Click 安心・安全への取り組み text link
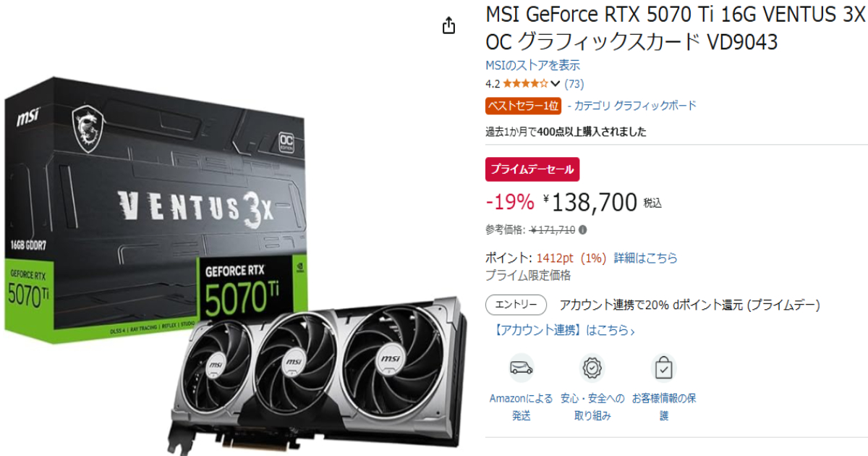The width and height of the screenshot is (868, 456). (592, 407)
